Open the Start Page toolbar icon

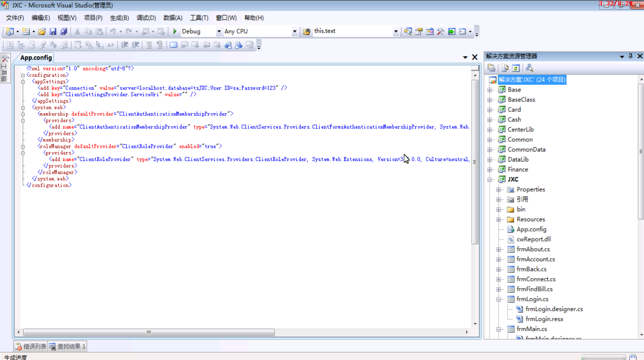pos(452,31)
